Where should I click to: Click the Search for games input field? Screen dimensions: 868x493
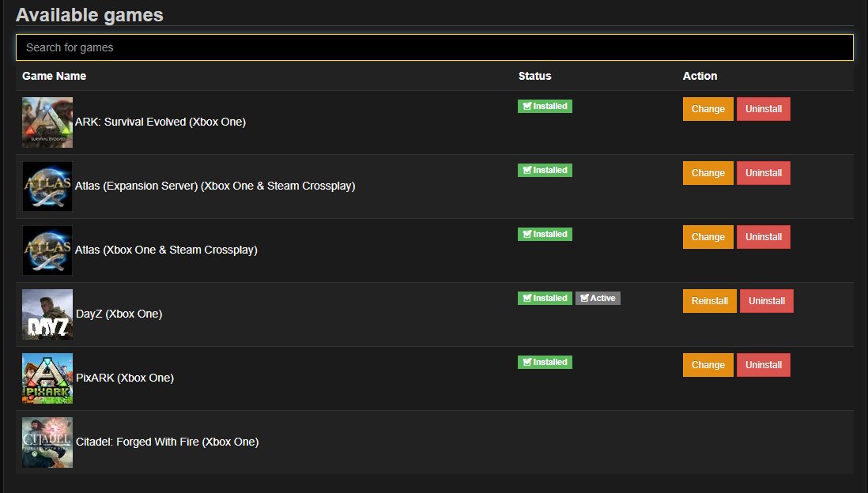pyautogui.click(x=435, y=47)
